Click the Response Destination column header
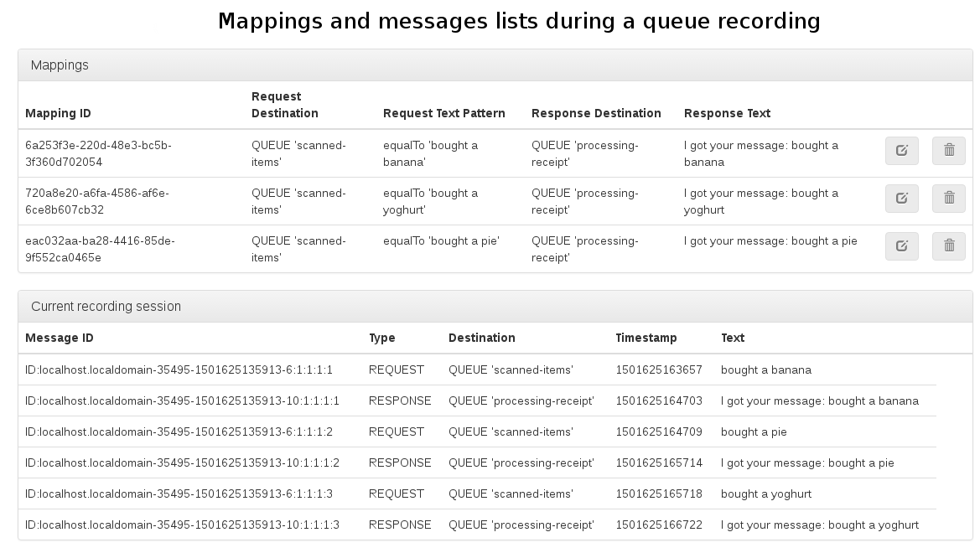 (x=596, y=113)
